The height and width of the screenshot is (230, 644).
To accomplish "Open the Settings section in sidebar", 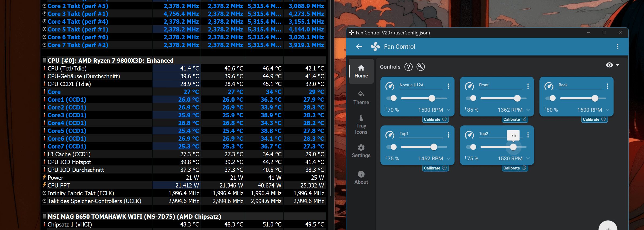I will click(x=361, y=151).
